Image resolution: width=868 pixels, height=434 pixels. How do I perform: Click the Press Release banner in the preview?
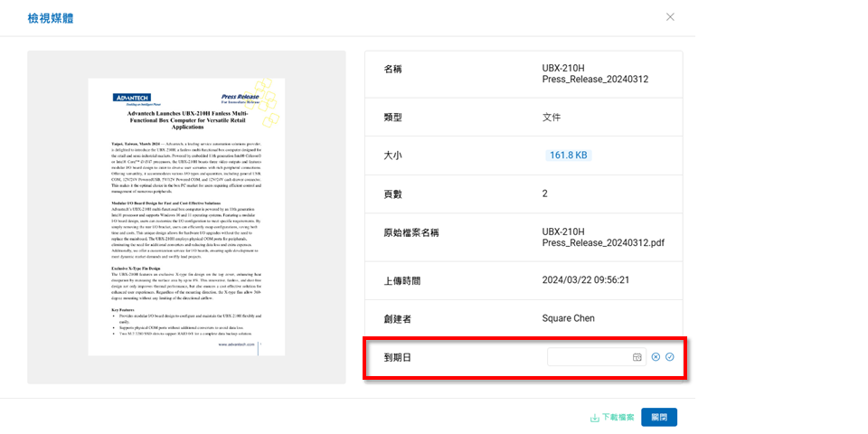241,97
